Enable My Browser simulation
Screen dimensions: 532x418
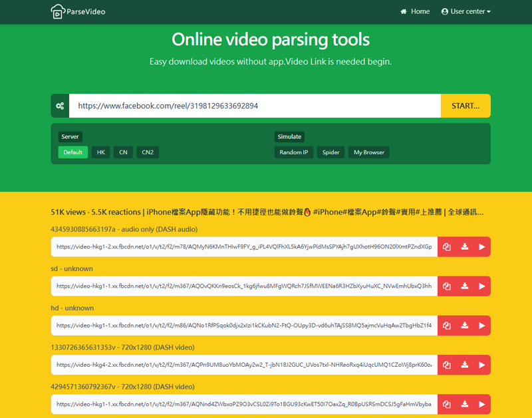coord(369,152)
